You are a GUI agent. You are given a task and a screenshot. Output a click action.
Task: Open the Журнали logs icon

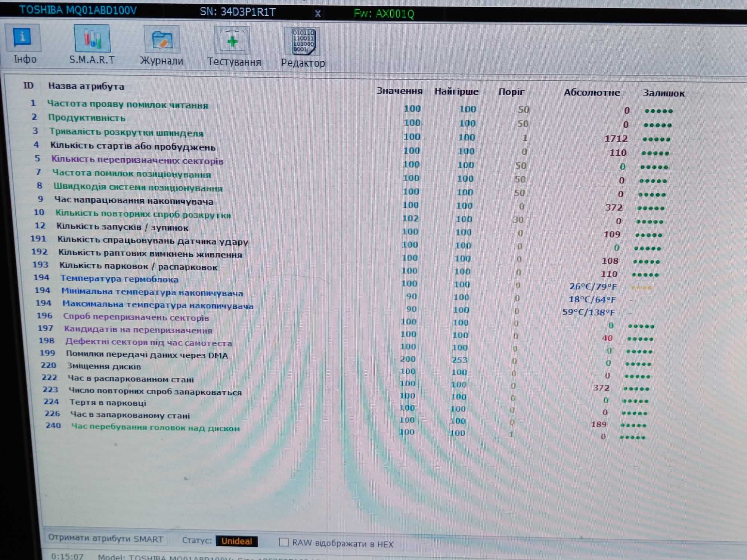coord(162,40)
